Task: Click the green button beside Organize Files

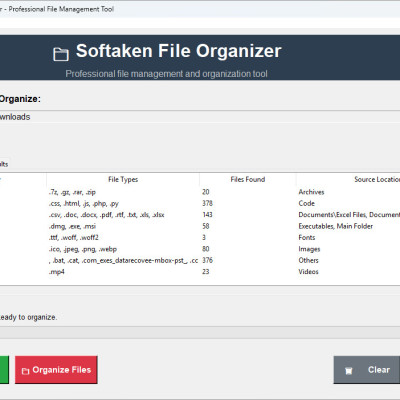Action: (x=4, y=370)
